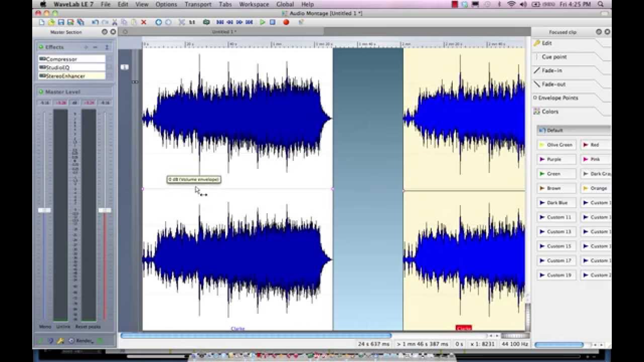
Task: Click the red icon in the macOS menu bar
Action: pos(455,4)
